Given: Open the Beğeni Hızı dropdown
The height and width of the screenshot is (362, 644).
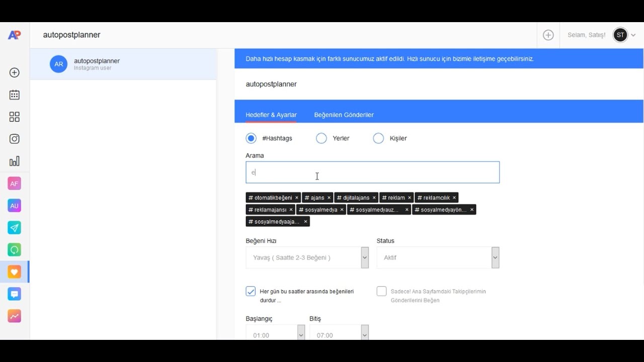Looking at the screenshot, I should [x=307, y=257].
